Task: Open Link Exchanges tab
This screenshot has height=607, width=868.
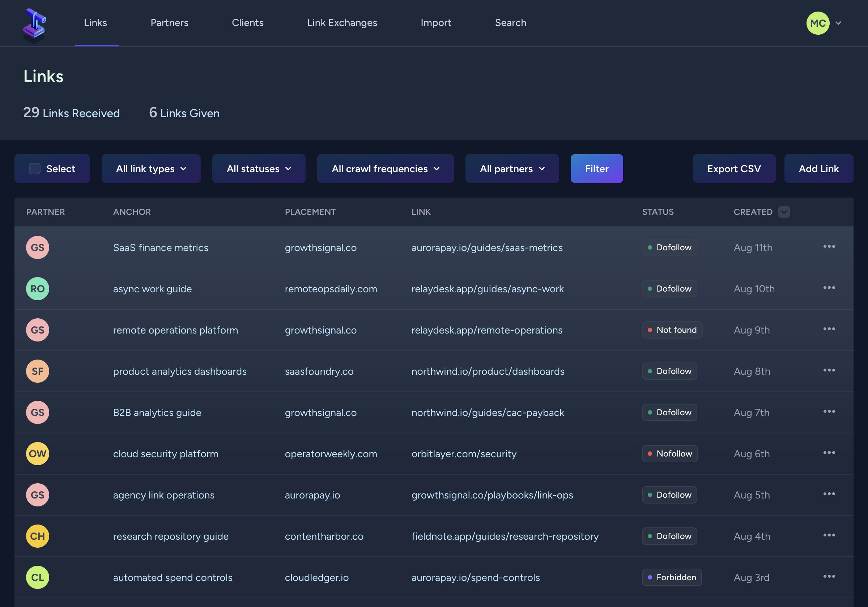Action: pyautogui.click(x=342, y=23)
